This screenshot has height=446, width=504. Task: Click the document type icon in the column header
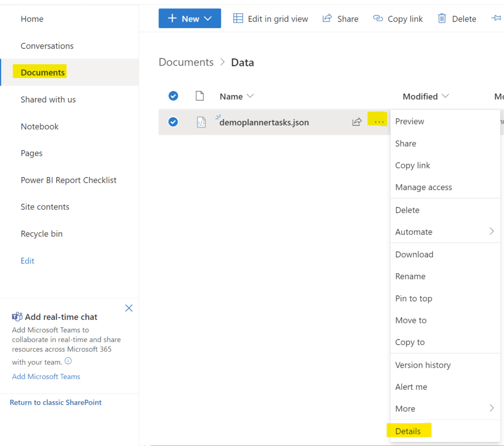pyautogui.click(x=199, y=96)
